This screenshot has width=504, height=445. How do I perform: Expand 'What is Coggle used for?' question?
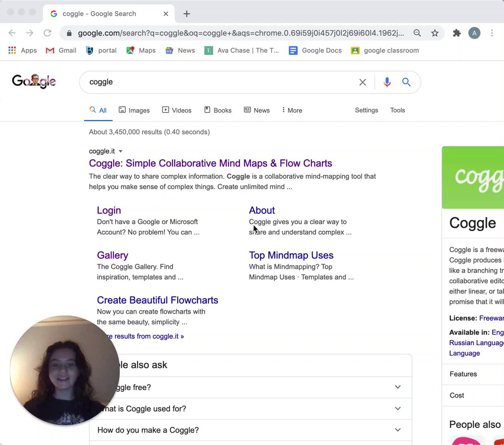point(251,409)
